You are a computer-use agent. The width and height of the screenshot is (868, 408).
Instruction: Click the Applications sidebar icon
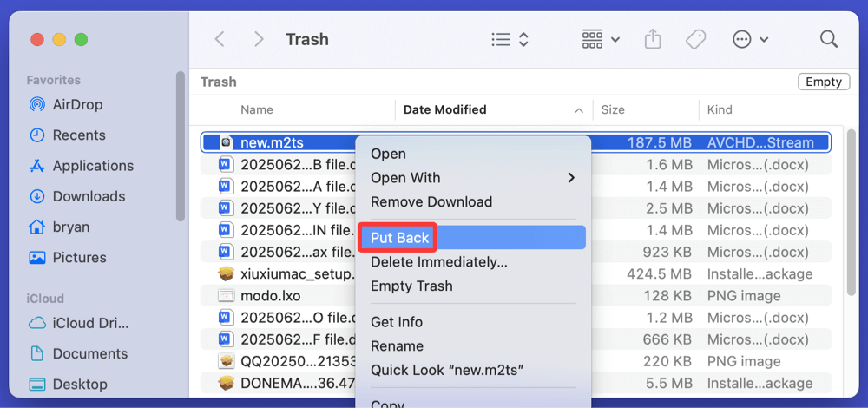click(37, 166)
